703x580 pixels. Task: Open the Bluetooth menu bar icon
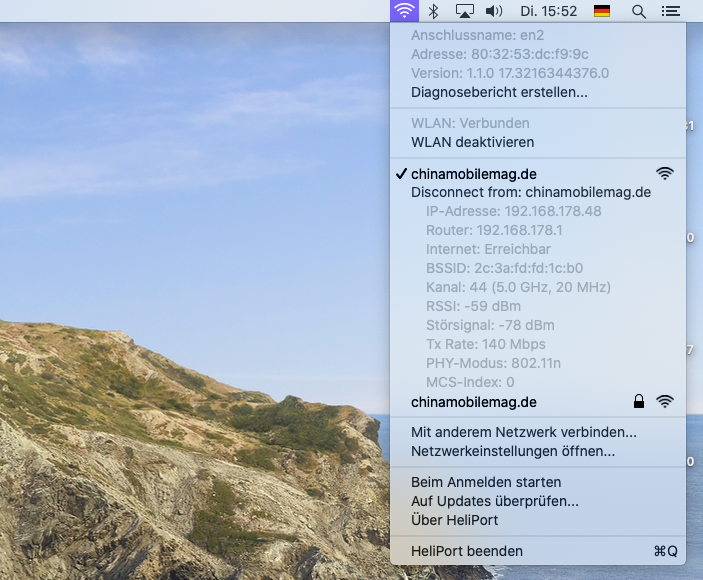click(433, 11)
